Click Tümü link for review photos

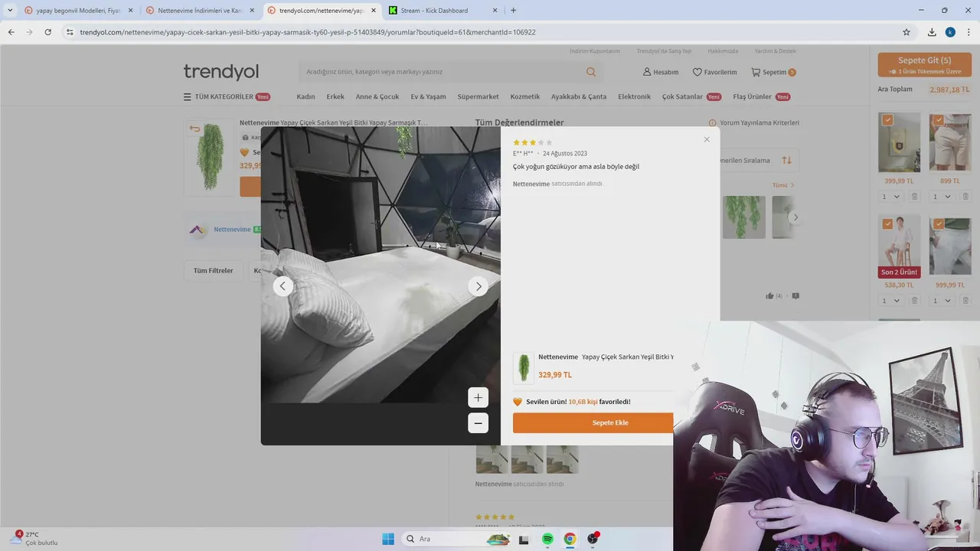783,185
